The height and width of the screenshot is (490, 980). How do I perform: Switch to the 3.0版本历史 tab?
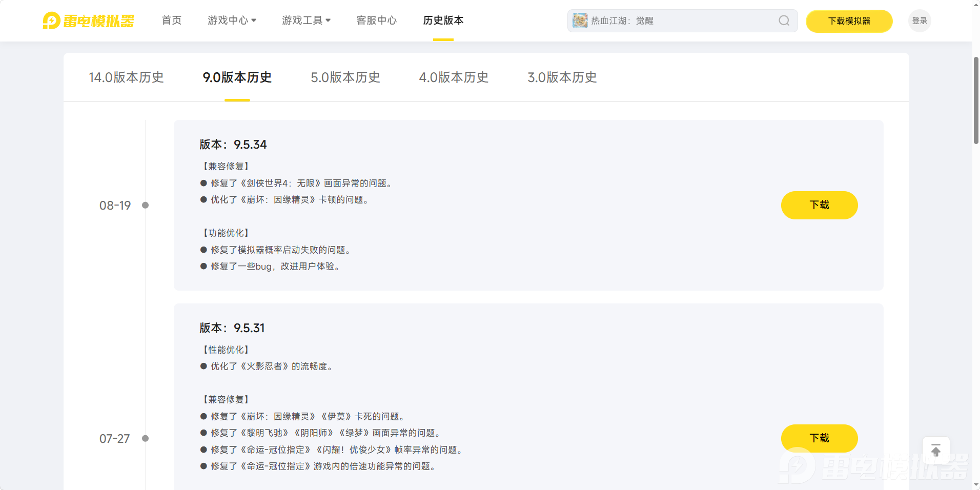point(562,77)
